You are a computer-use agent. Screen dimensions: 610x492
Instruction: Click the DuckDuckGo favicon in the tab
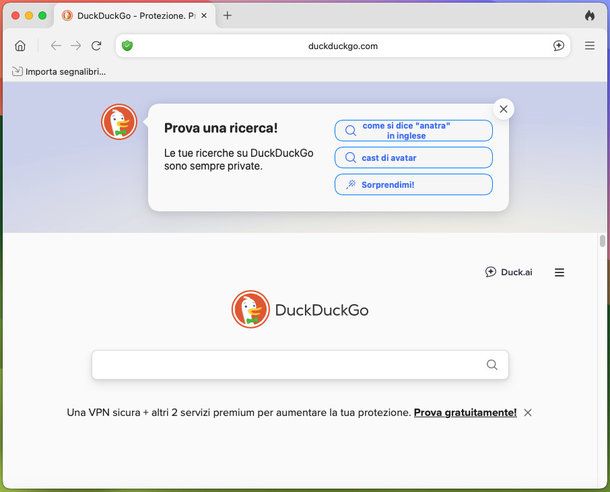(x=67, y=16)
